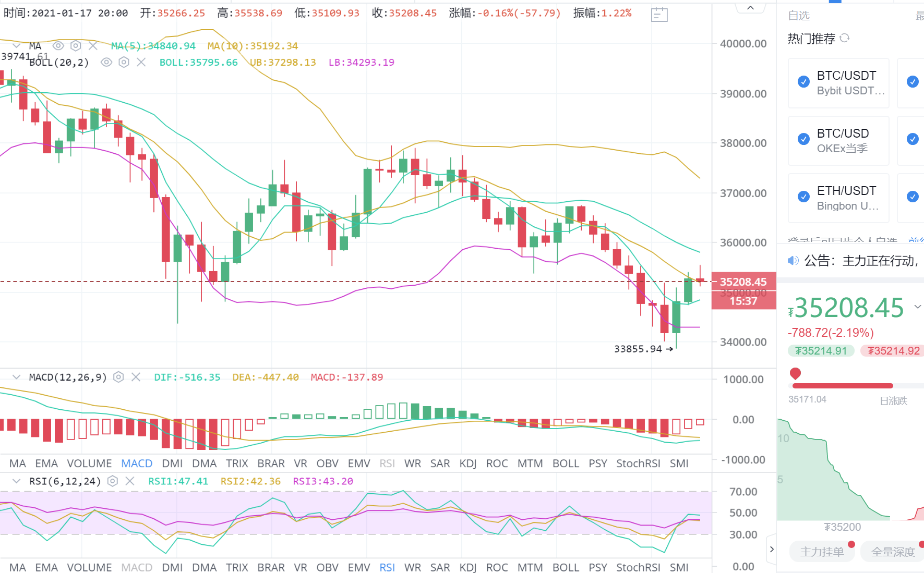Click the red ₮35214.92 ask price

click(893, 351)
